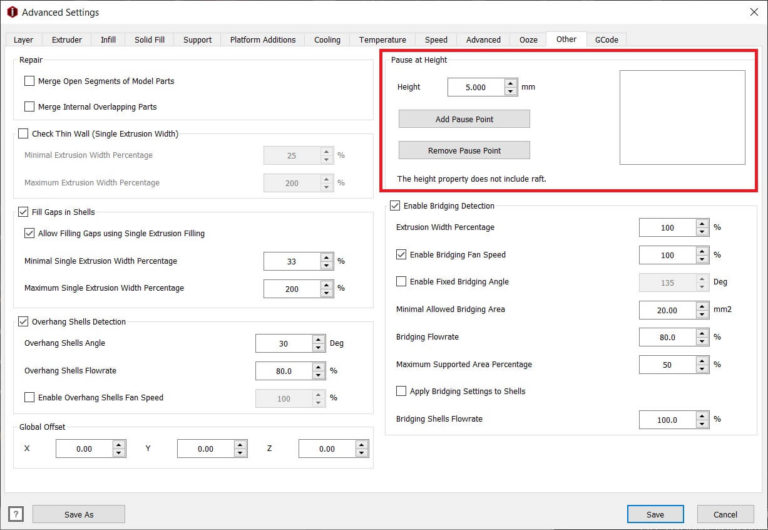Image resolution: width=768 pixels, height=530 pixels.
Task: Open the Cooling tab
Action: click(x=327, y=40)
